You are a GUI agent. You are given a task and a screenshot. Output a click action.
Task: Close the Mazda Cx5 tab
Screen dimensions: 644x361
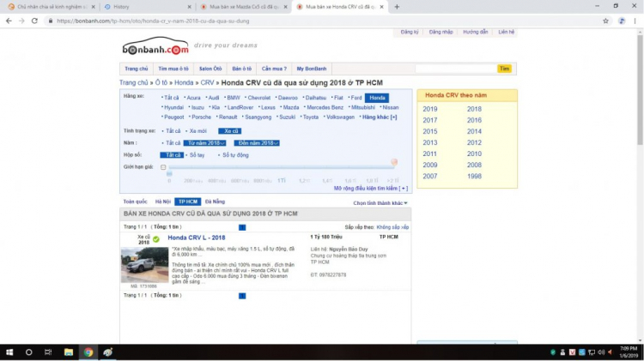(x=285, y=7)
